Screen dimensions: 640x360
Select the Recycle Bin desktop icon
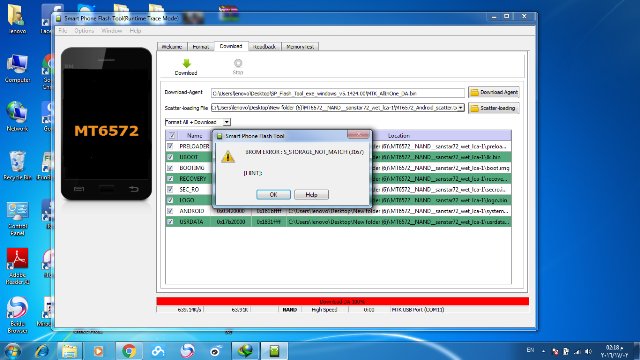17,166
